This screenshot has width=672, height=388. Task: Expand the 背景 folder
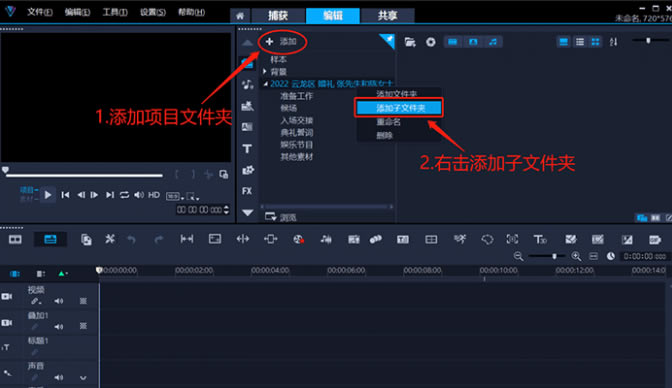pos(265,72)
